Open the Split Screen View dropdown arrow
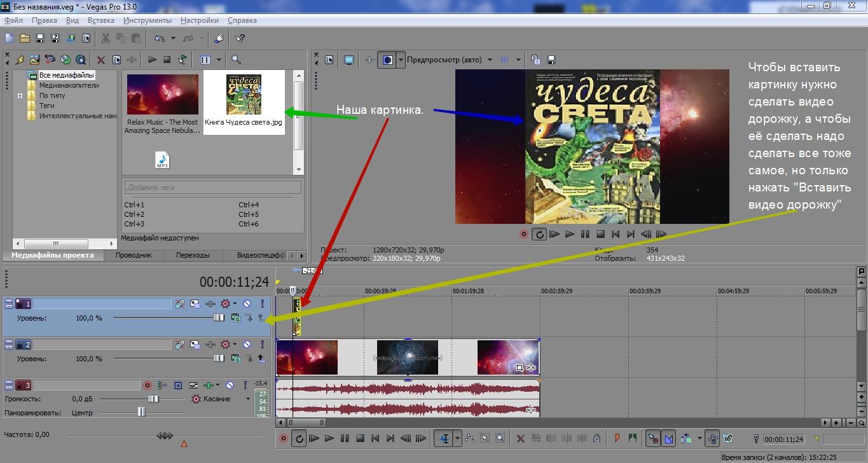 tap(401, 60)
